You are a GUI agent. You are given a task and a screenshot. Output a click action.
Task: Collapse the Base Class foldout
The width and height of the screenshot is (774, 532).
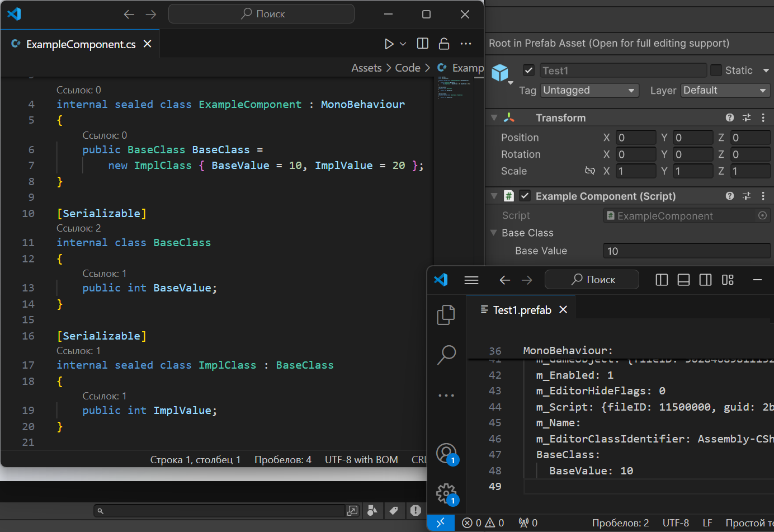pos(493,233)
